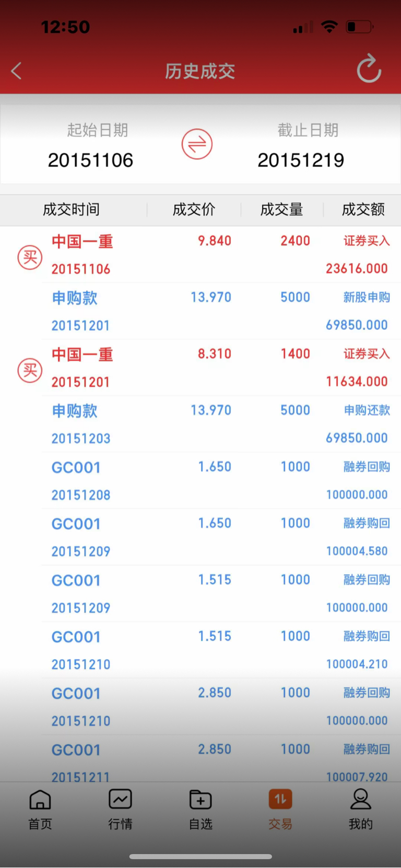Tap the 首页 home icon
The height and width of the screenshot is (868, 401).
[x=40, y=800]
